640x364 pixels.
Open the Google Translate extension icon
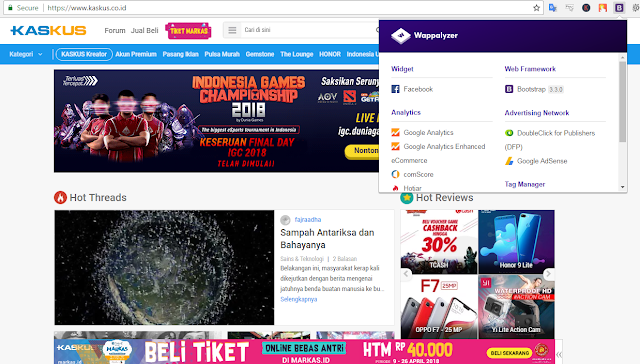coord(553,8)
